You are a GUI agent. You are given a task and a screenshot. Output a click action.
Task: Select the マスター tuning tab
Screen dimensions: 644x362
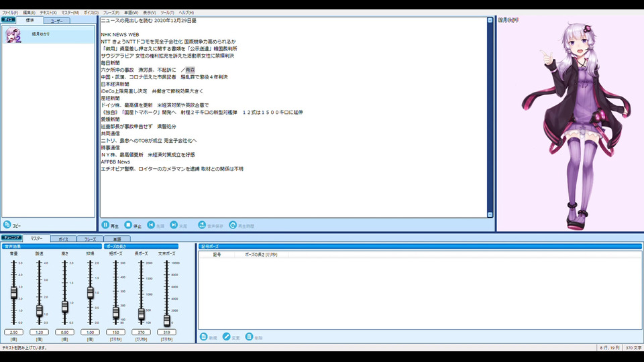tap(36, 238)
